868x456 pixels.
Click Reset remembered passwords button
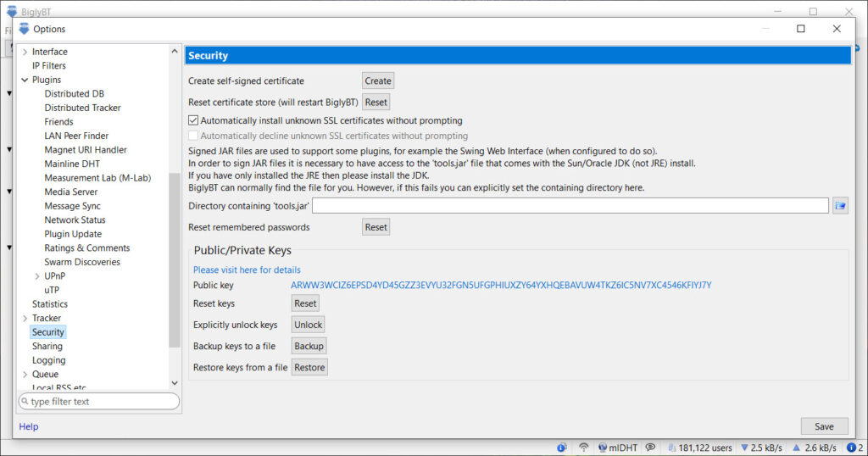(376, 227)
